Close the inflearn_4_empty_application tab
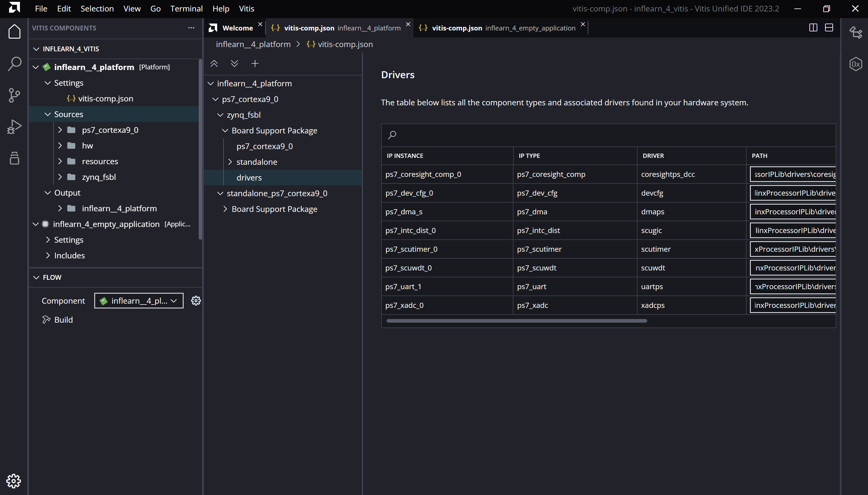The image size is (868, 495). point(583,24)
